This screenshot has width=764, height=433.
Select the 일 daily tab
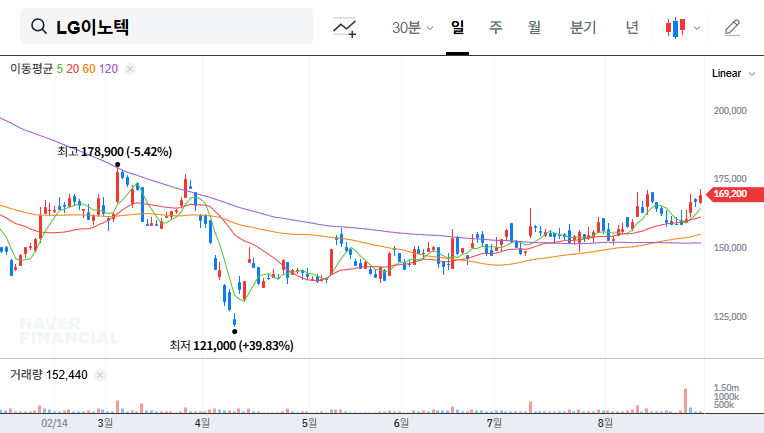point(458,27)
